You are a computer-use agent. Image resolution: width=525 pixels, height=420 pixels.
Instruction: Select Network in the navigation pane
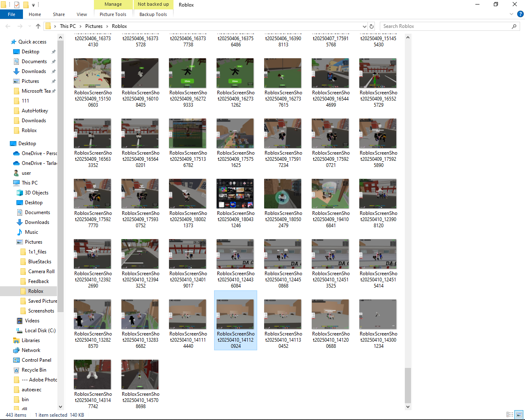(31, 350)
